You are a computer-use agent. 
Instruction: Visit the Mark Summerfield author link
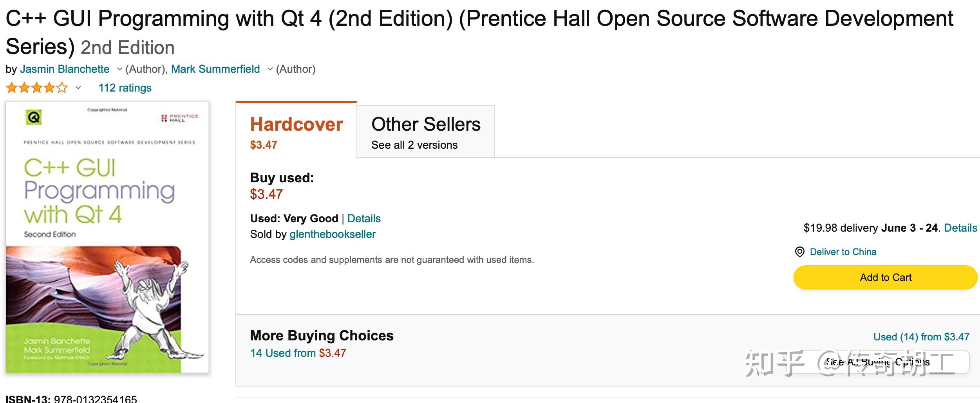pyautogui.click(x=215, y=69)
